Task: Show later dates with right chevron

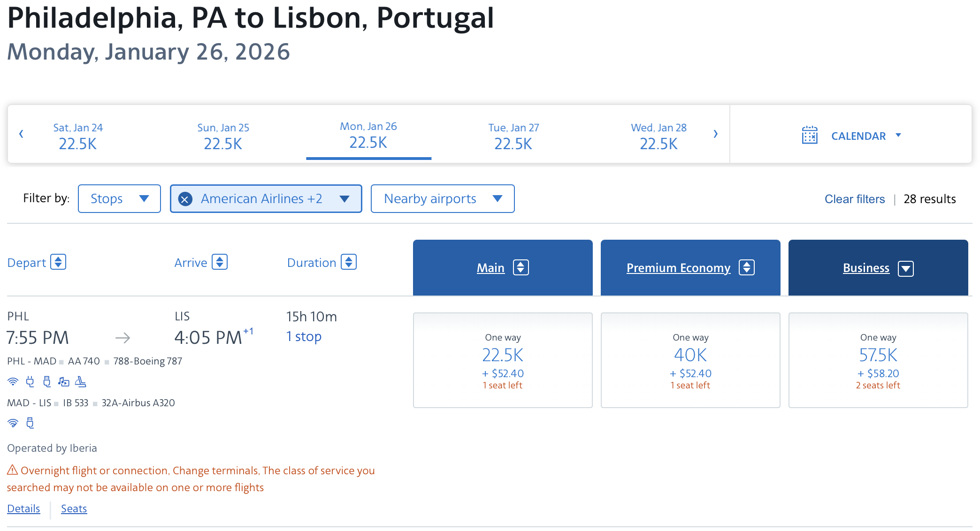Action: [x=715, y=134]
